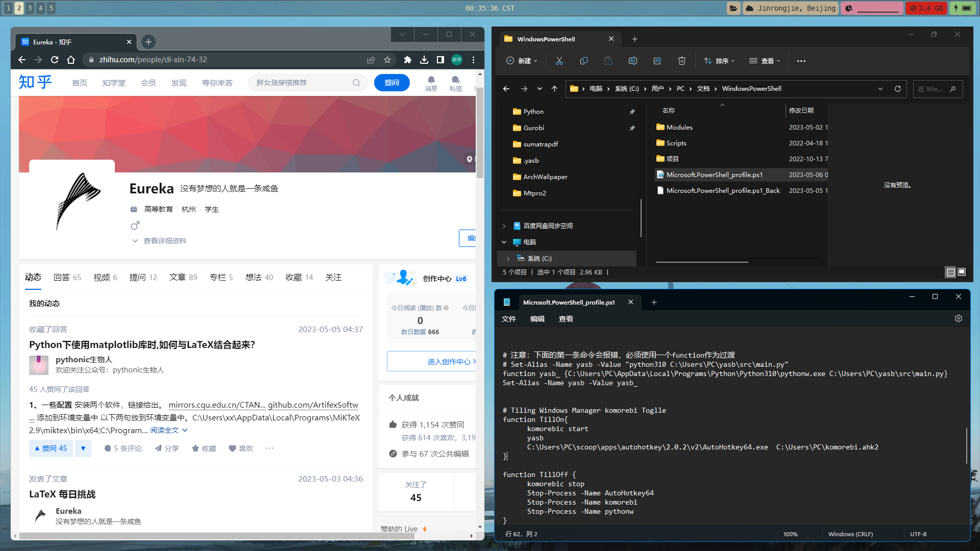
Task: Cut the selected file using the scissors icon
Action: click(559, 61)
